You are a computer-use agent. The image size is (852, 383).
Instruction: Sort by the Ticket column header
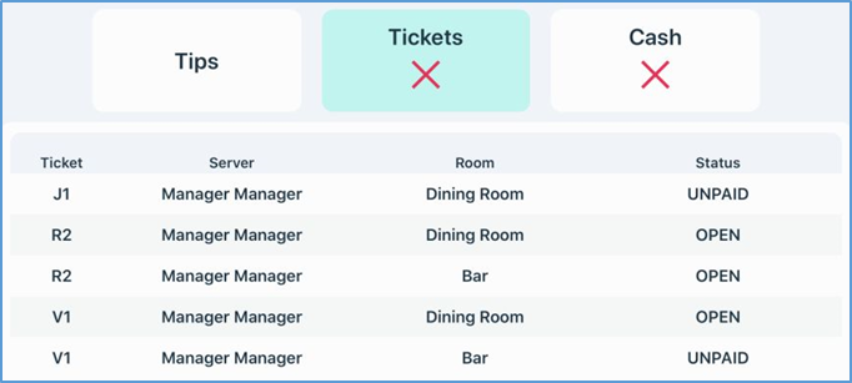(x=61, y=163)
